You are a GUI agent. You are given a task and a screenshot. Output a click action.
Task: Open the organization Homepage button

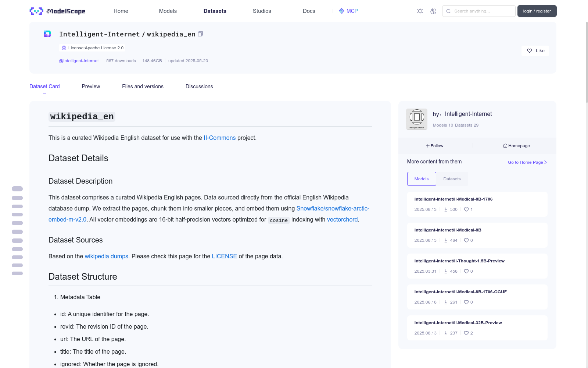[516, 146]
